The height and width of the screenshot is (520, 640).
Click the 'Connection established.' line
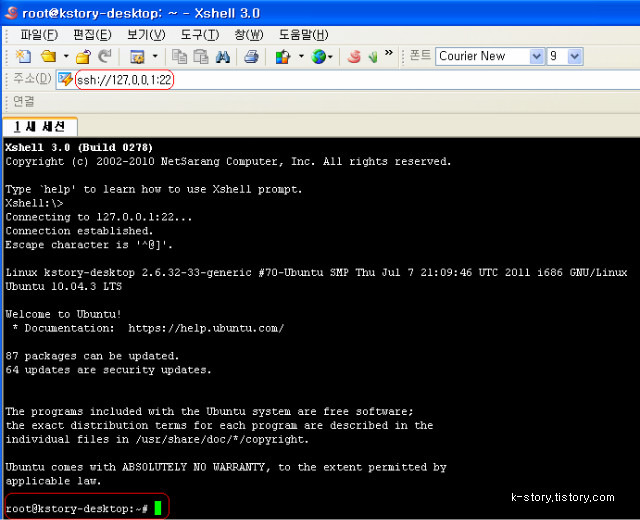coord(79,231)
